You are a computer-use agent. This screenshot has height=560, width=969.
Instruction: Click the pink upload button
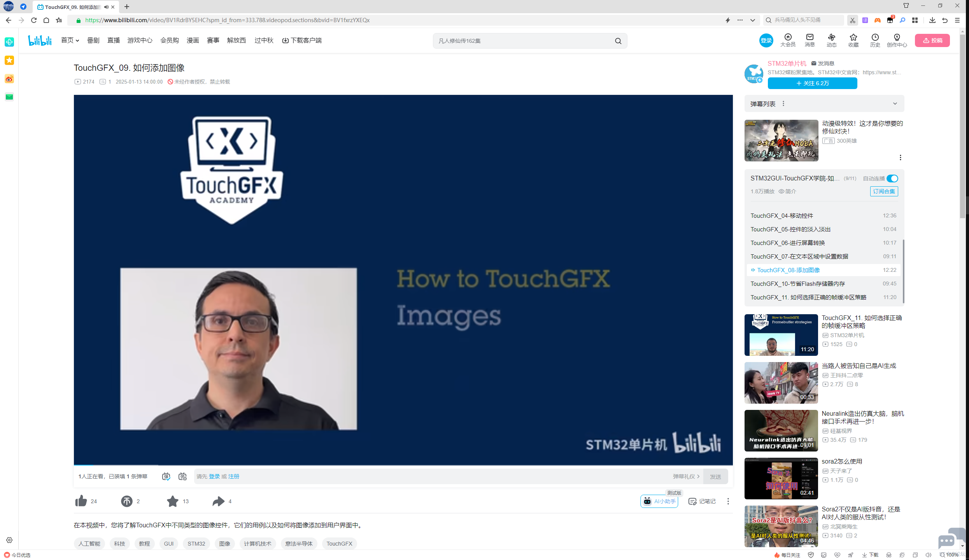click(x=932, y=40)
